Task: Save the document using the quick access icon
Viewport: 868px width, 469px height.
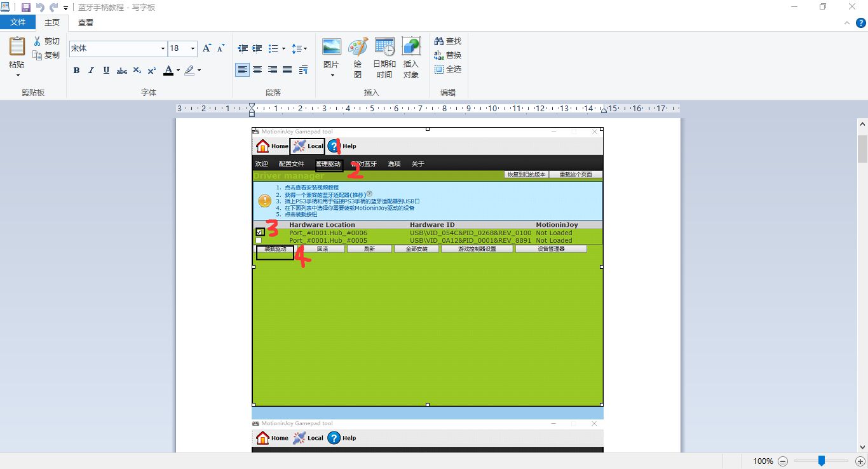Action: click(x=25, y=8)
